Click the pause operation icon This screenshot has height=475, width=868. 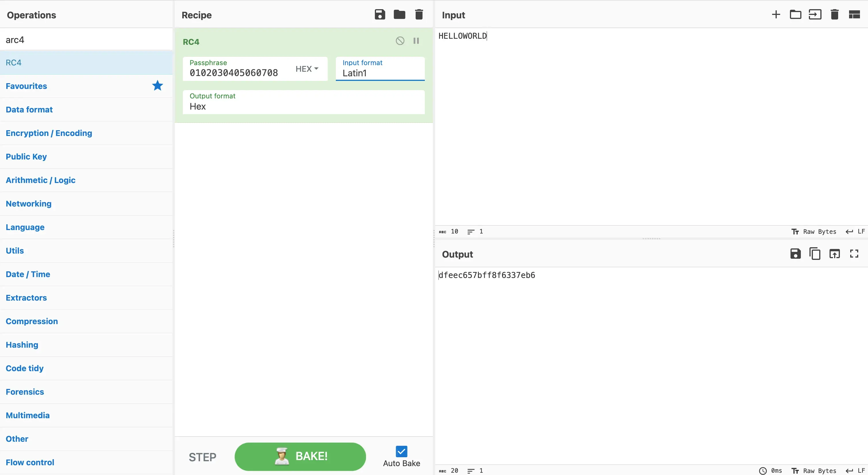pos(416,42)
